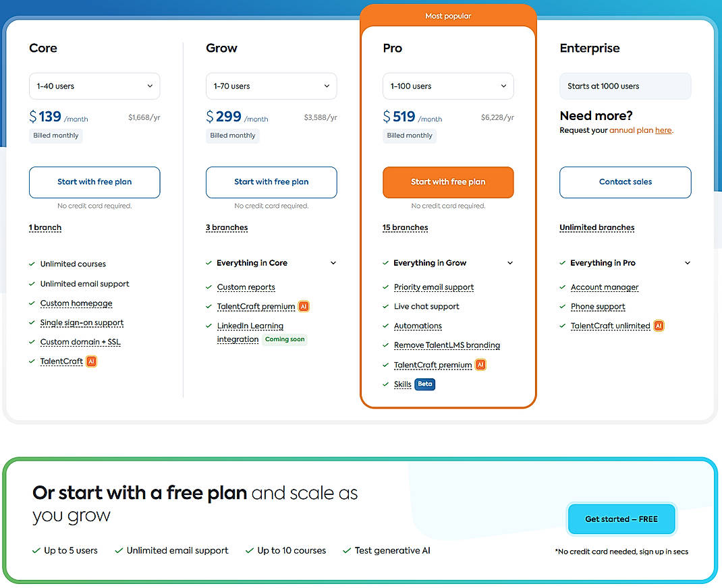
Task: Click the Custom reports link in Grow
Action: 246,287
